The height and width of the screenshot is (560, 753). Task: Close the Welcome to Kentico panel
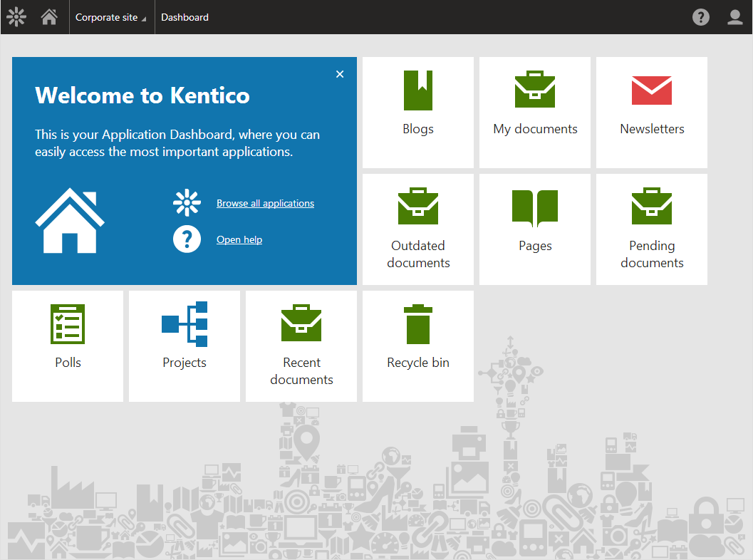point(340,74)
